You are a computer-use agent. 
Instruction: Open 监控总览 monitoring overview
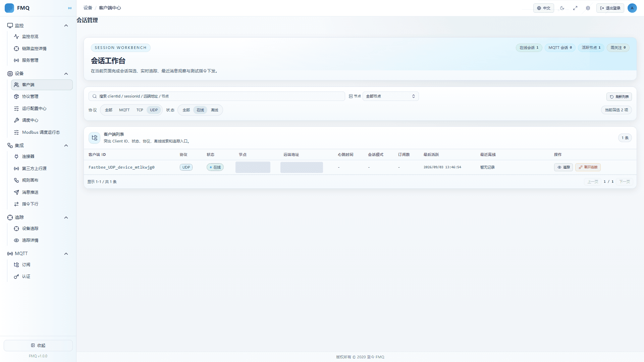coord(42,37)
